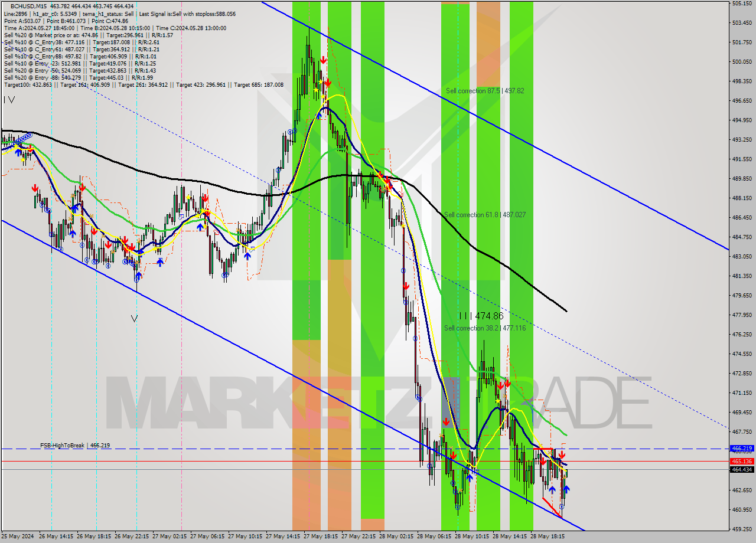Click the 498.350 price axis label
Image resolution: width=756 pixels, height=543 pixels.
pos(741,81)
